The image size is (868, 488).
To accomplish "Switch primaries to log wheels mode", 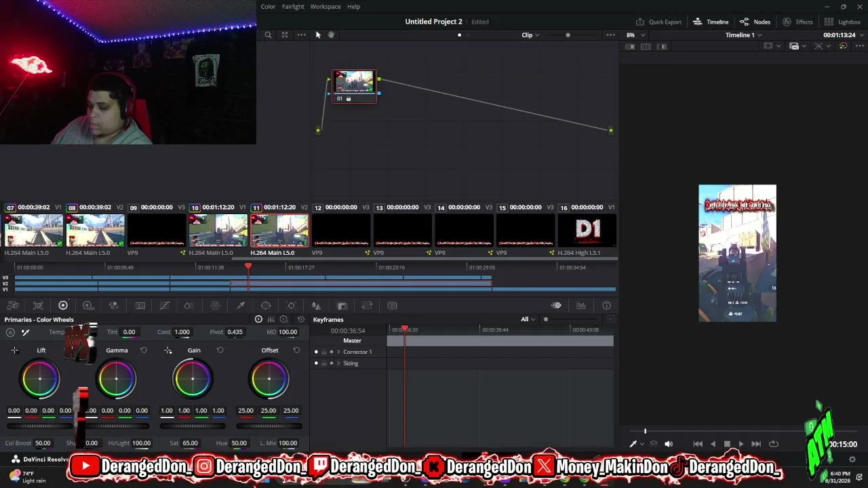I will point(284,319).
